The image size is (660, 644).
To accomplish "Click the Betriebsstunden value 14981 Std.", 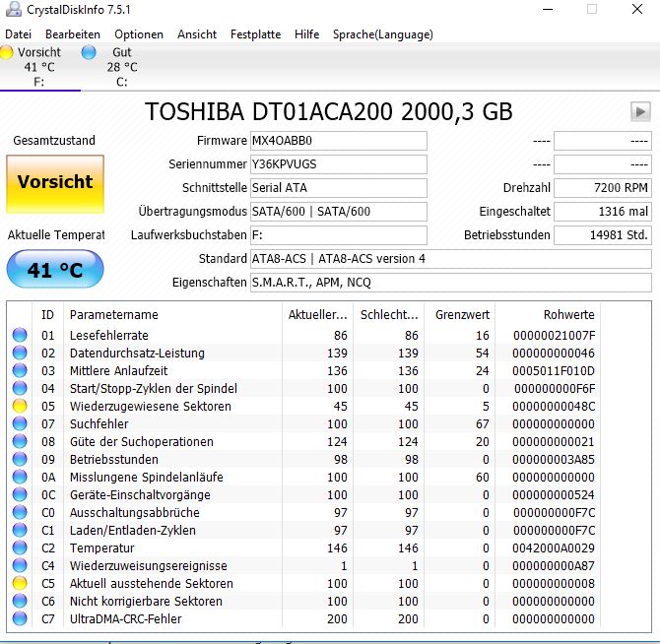I will coord(602,234).
